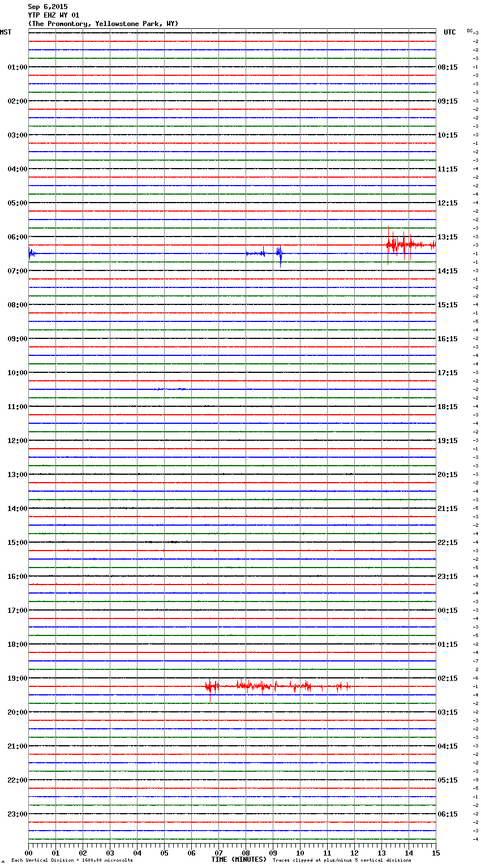481x868 pixels.
Task: Select the 19:00 MST row label
Action: click(17, 678)
